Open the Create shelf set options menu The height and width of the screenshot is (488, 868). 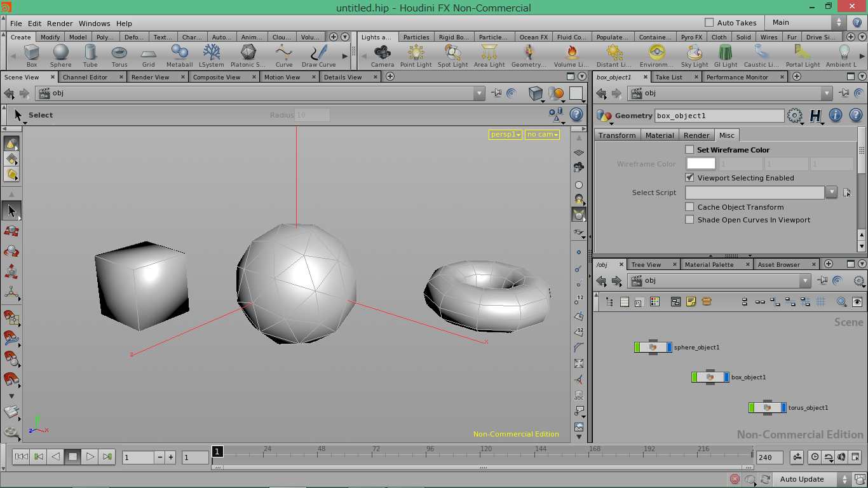pos(345,37)
